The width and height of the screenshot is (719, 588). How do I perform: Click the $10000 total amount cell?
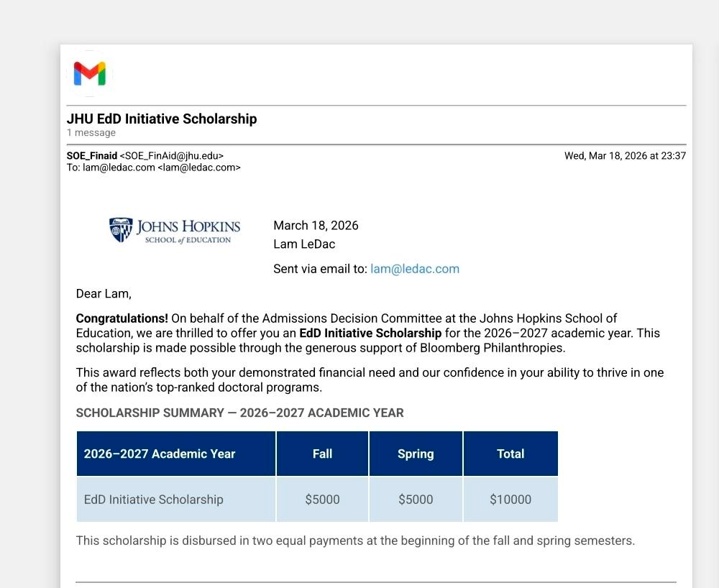click(510, 500)
